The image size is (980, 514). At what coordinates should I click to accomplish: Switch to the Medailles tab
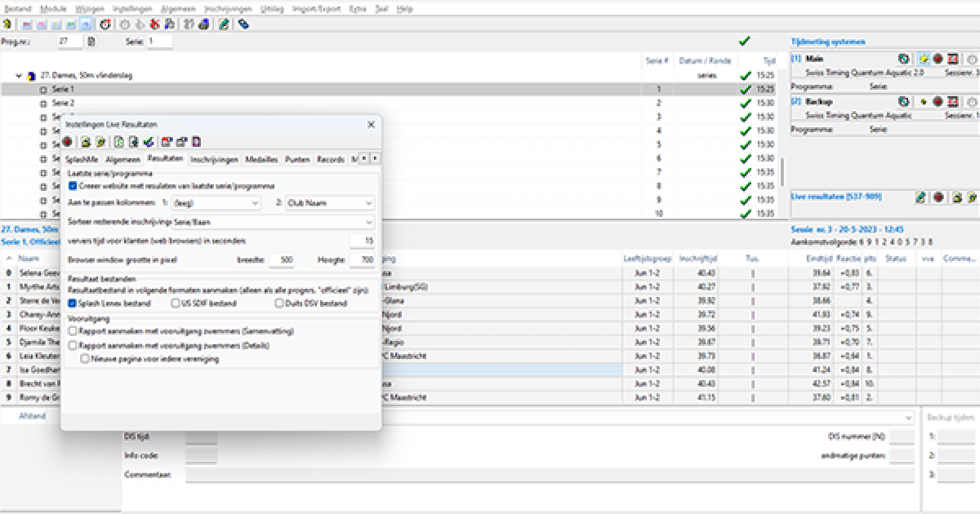261,160
